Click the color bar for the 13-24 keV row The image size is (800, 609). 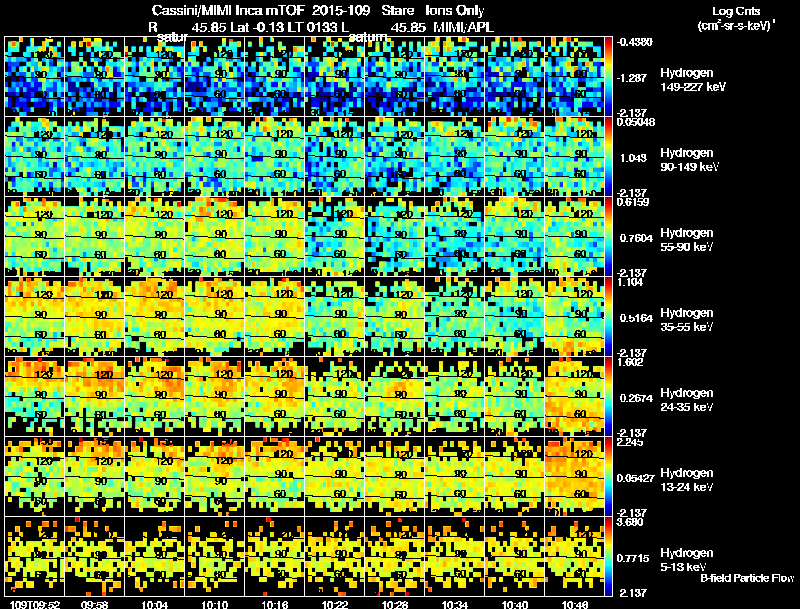tap(608, 476)
